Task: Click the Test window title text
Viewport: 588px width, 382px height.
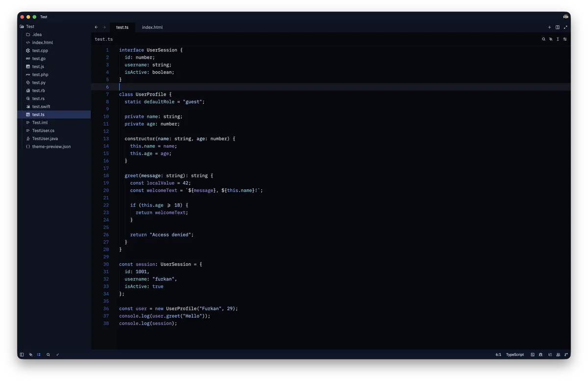Action: click(x=44, y=17)
